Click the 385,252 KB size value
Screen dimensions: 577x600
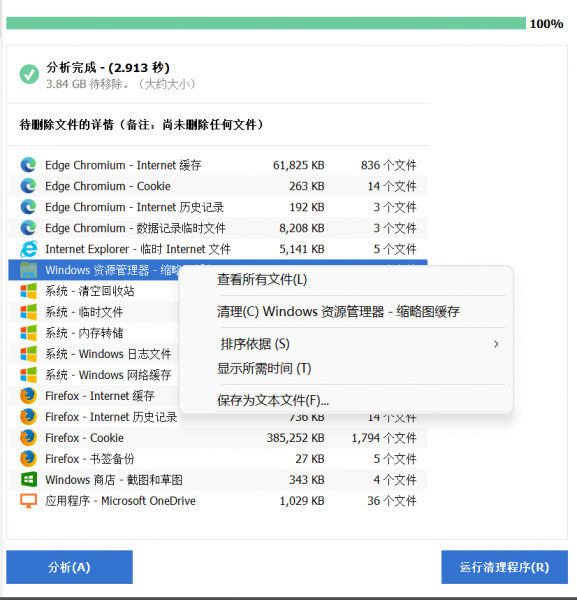click(x=295, y=438)
